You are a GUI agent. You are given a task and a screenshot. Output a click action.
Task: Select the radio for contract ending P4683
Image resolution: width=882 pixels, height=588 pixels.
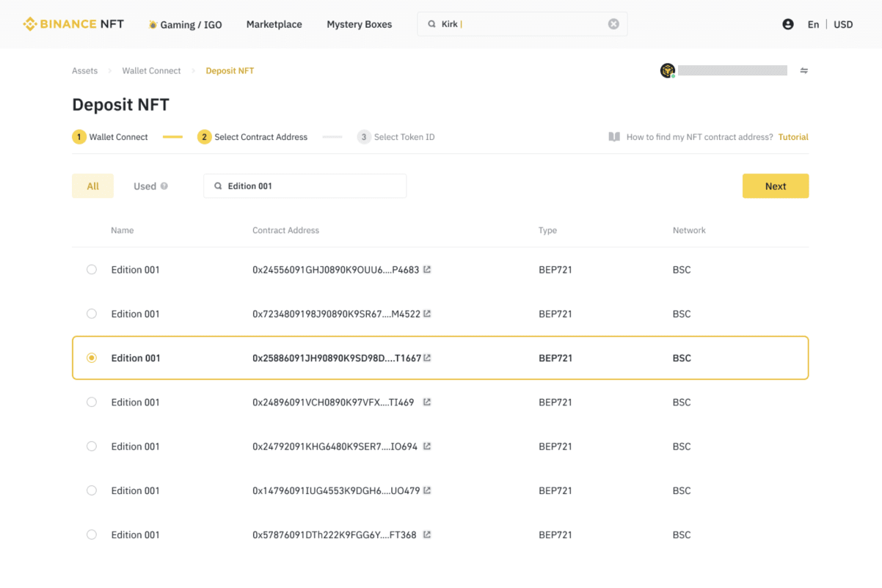click(x=92, y=270)
